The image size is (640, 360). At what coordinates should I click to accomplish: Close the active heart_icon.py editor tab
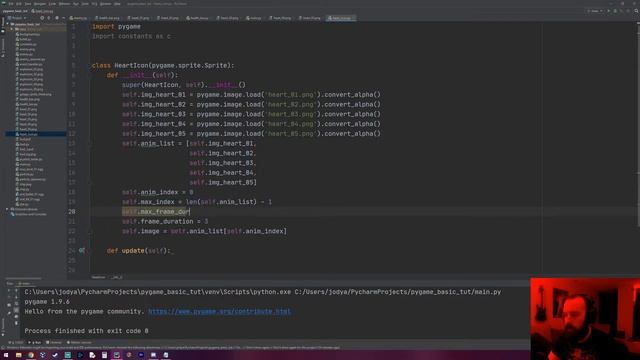[x=353, y=18]
